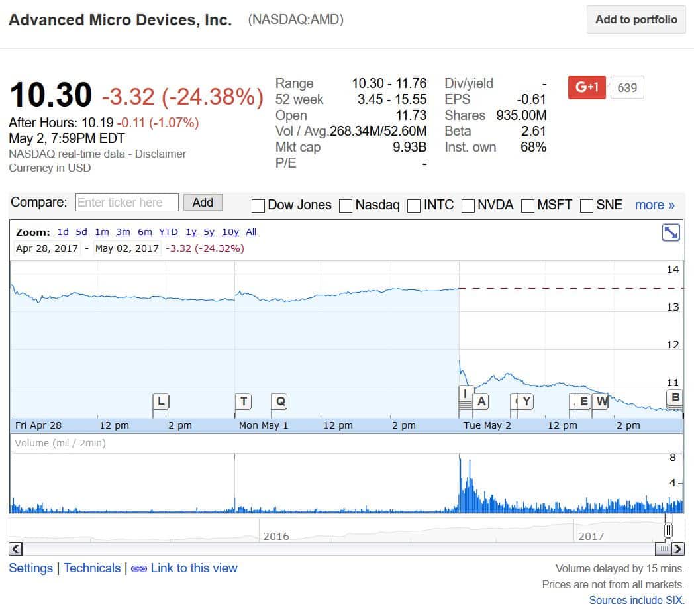
Task: Set chart zoom to All
Action: coord(251,232)
